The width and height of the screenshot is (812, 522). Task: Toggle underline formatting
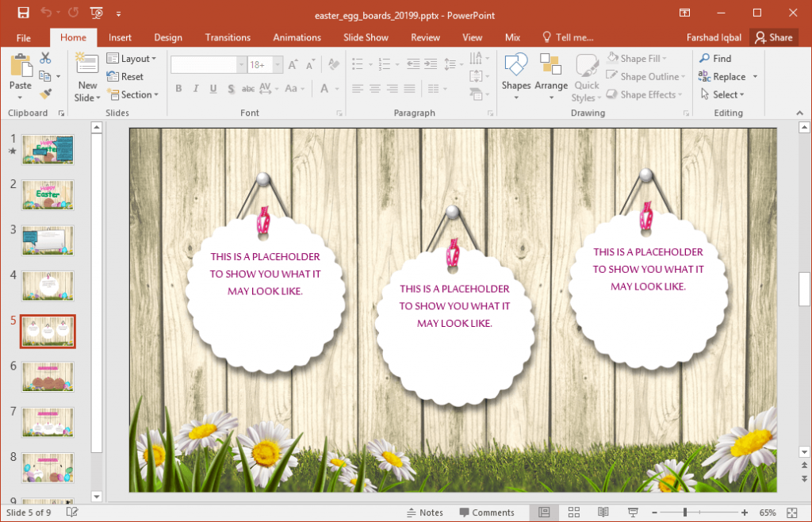coord(212,88)
